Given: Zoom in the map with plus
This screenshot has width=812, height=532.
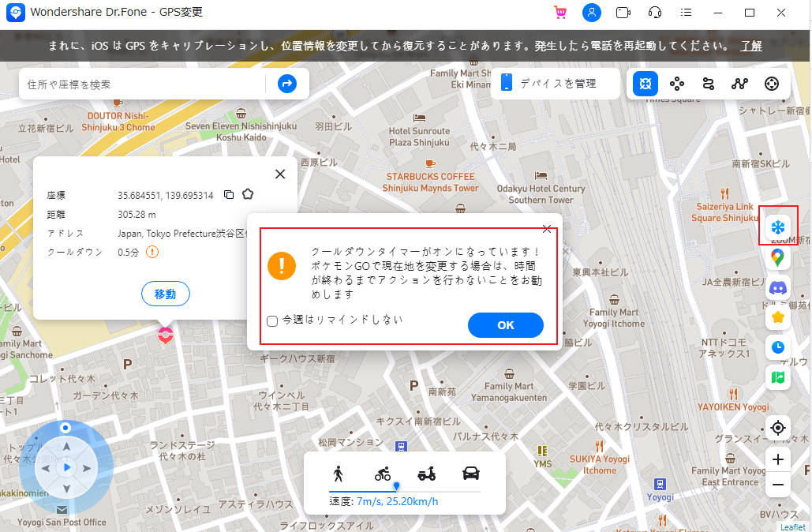Looking at the screenshot, I should click(x=778, y=459).
